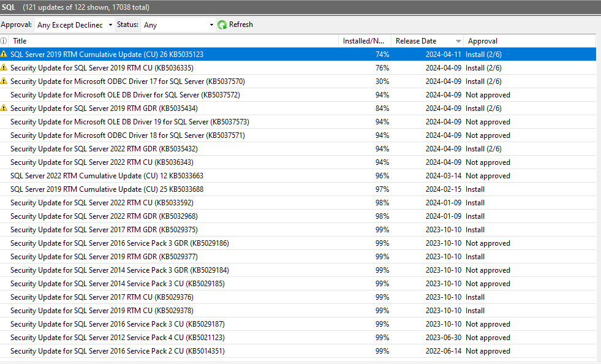The width and height of the screenshot is (601, 364).
Task: Select SQL Server 2016 SP3 GDR (KB5029186)
Action: 298,243
